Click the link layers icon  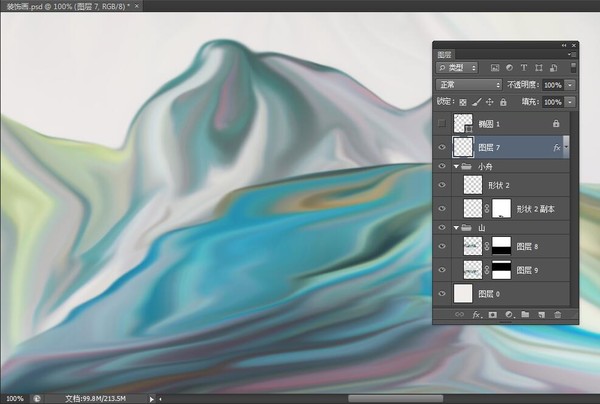point(460,314)
